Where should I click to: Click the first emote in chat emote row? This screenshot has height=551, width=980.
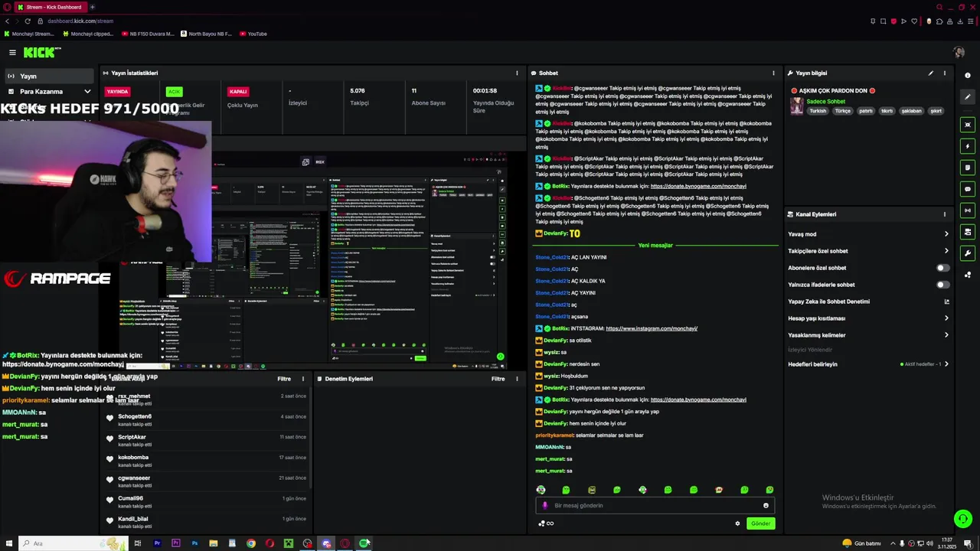(541, 490)
